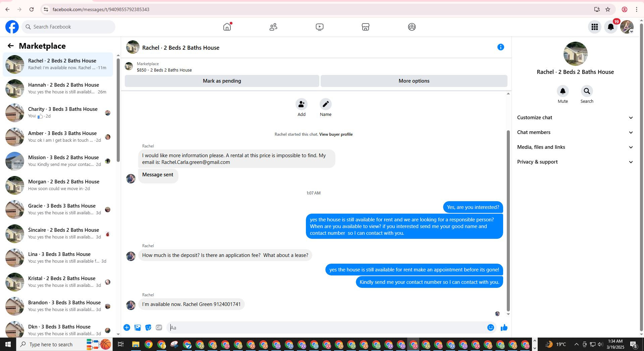
Task: Select the Rachel · 2 Beds 2 Baths House chat
Action: (x=58, y=64)
